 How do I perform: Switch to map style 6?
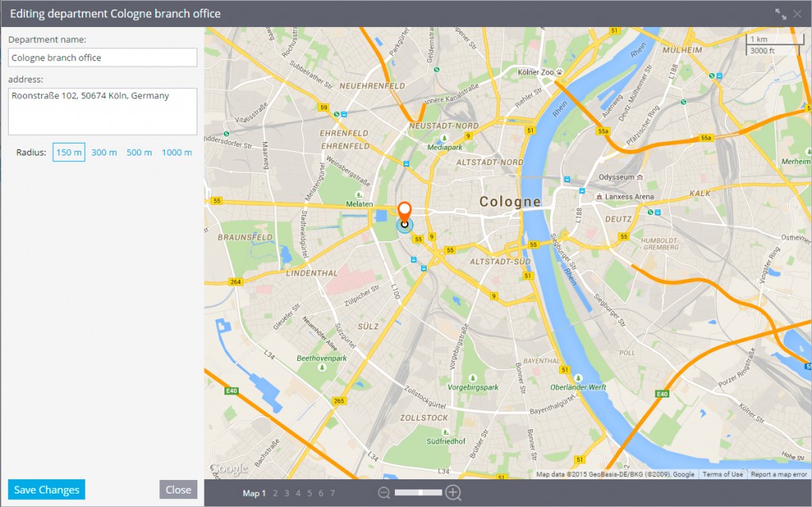click(x=320, y=493)
